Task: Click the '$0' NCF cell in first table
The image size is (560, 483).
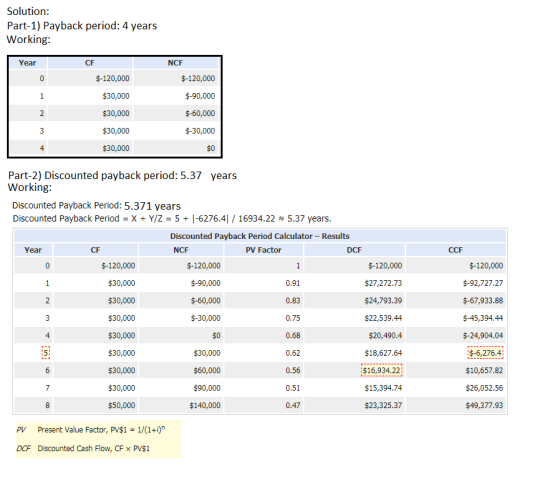Action: 211,148
